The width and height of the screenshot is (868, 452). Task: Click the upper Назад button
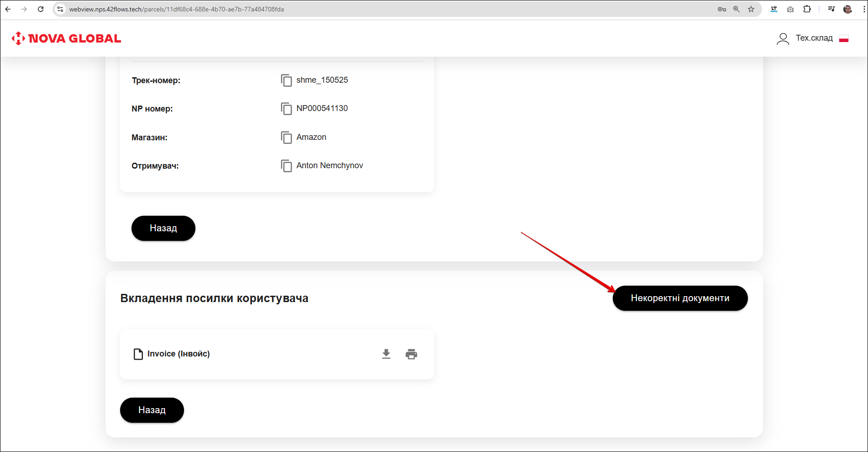click(163, 228)
